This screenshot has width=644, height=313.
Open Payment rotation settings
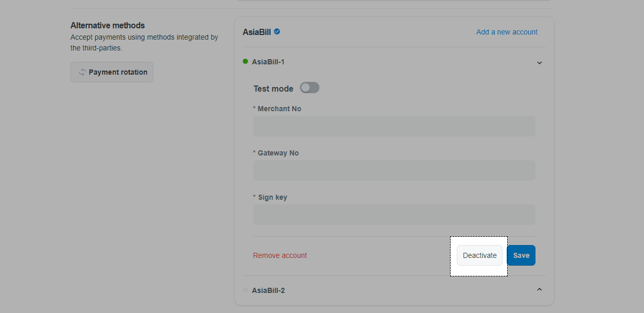point(112,72)
